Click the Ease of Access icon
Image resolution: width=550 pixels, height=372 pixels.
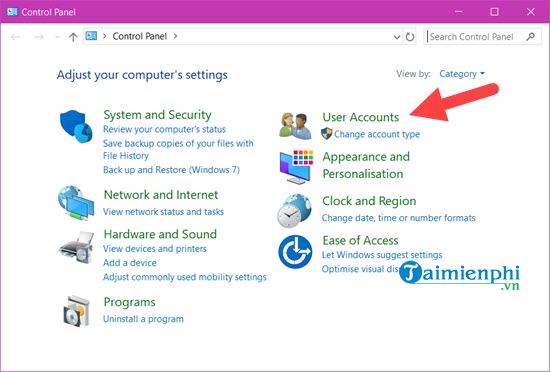tap(295, 252)
